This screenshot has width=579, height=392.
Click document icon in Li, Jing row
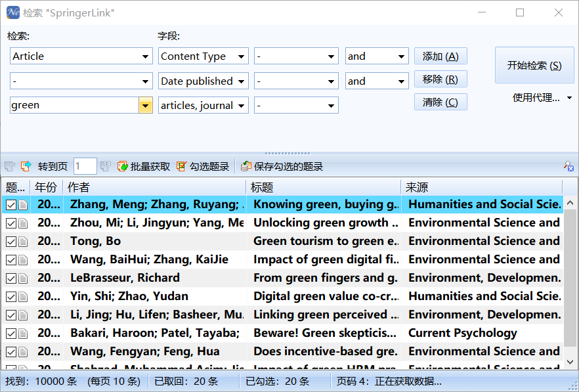pyautogui.click(x=23, y=315)
